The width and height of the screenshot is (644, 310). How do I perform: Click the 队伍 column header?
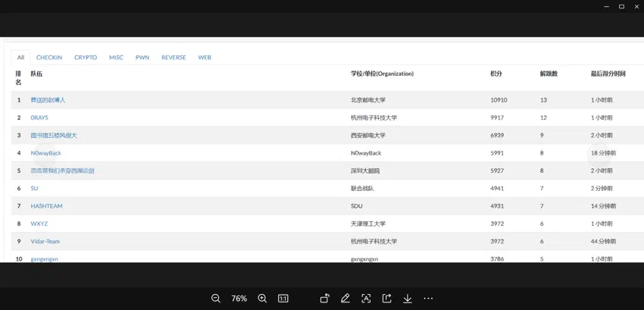coord(36,74)
